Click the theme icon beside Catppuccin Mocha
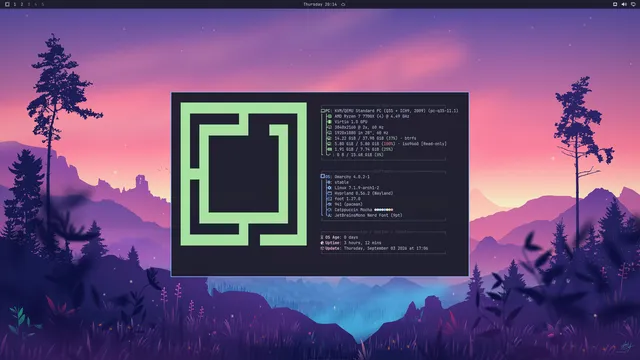Screen dimensions: 640x360 329,210
